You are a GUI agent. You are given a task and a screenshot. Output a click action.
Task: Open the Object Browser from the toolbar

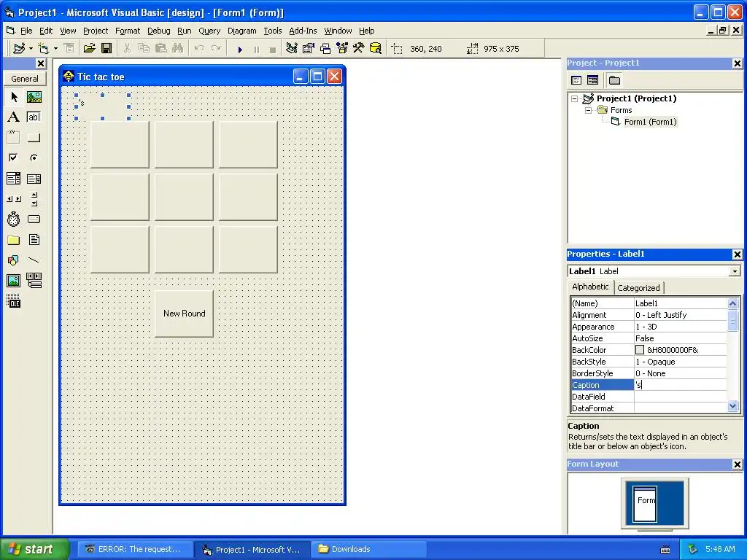(342, 49)
